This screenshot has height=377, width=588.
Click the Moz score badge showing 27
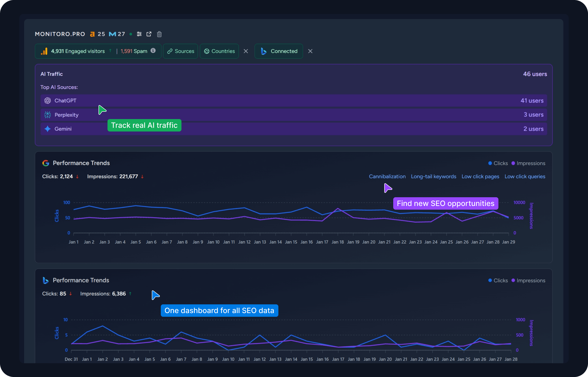pyautogui.click(x=117, y=34)
